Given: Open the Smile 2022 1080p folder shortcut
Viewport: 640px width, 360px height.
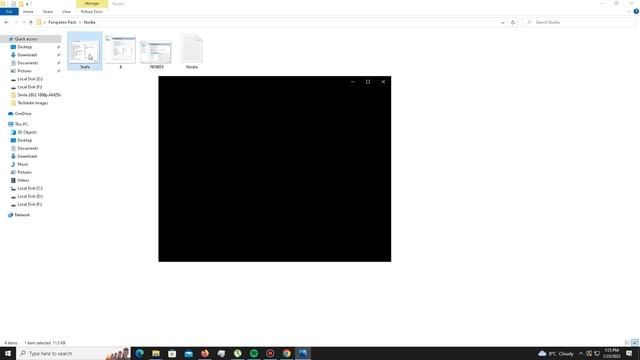Looking at the screenshot, I should (39, 95).
